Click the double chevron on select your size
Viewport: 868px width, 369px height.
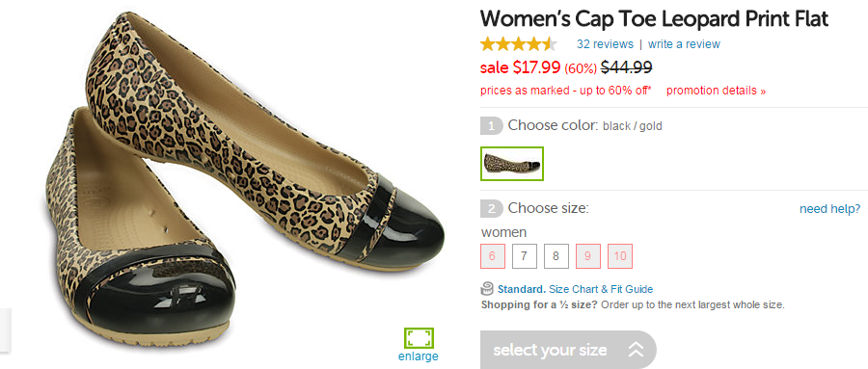pos(636,350)
